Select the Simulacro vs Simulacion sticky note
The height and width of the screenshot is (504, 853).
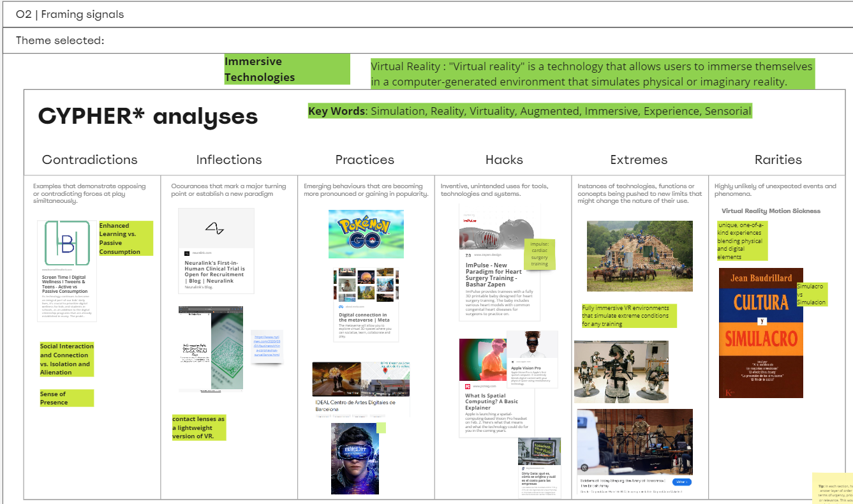(812, 294)
